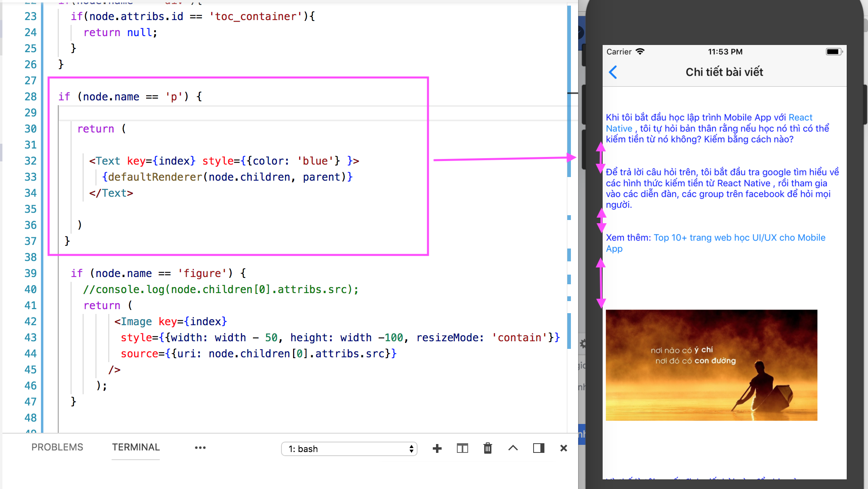Click the new terminal plus icon

437,448
